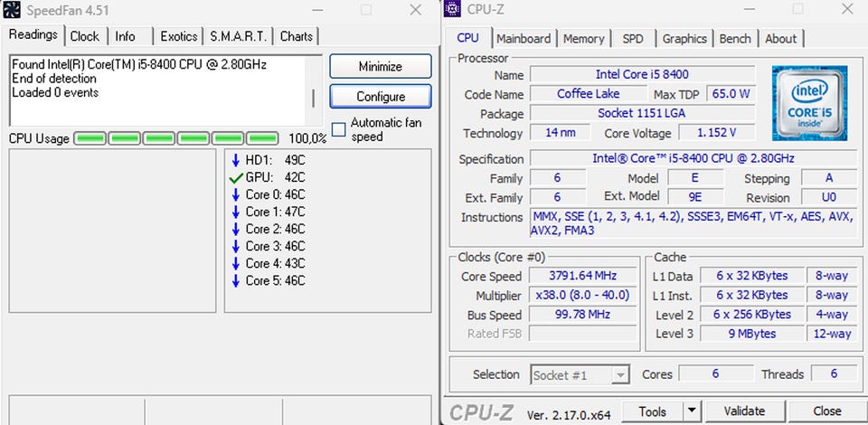Click the Core Speed value 3791.64 MHz
868x425 pixels.
pos(582,276)
